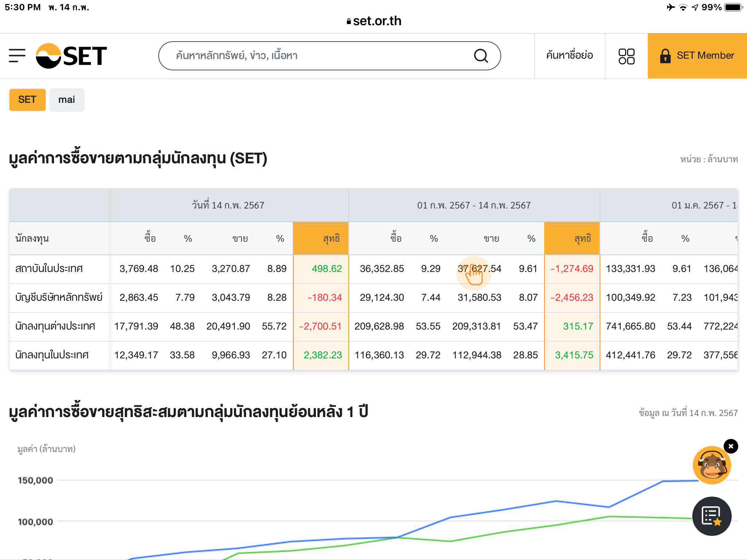The image size is (747, 560).
Task: Open the four-squares apps grid icon
Action: (626, 57)
